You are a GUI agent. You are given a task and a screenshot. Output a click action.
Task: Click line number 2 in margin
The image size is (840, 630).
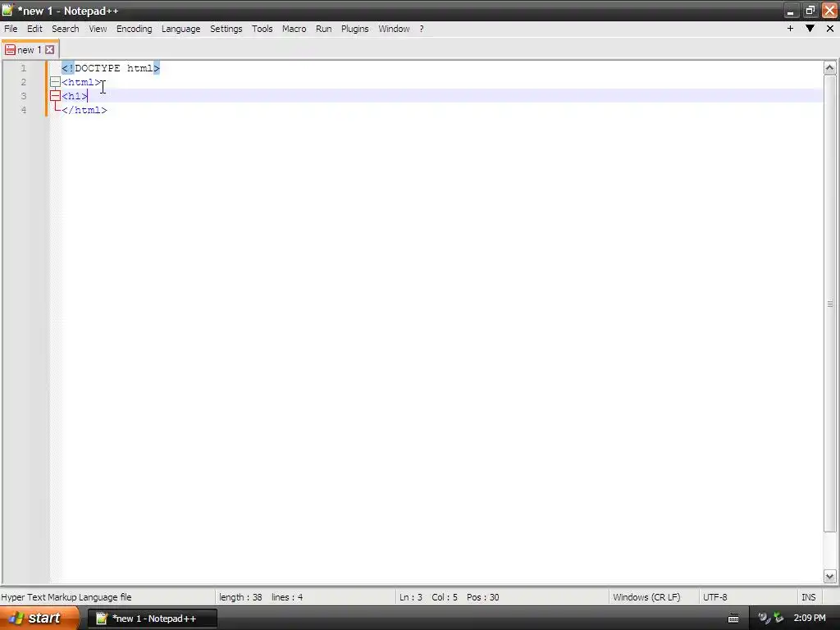[24, 82]
